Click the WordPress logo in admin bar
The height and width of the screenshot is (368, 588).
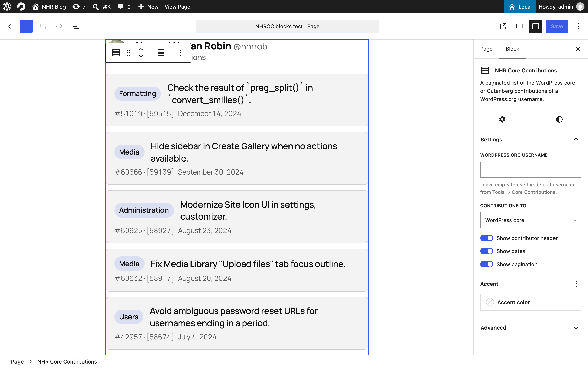coord(7,7)
